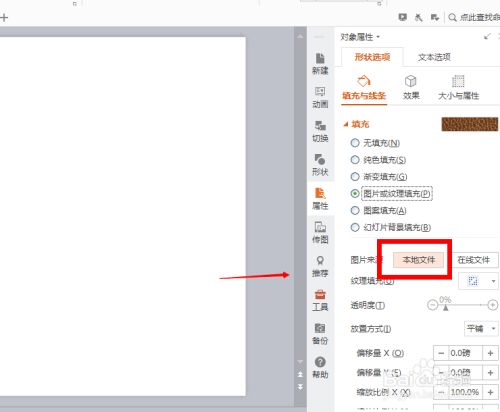Jump to next slide double-down arrow
This screenshot has width=500, height=412.
[x=300, y=387]
